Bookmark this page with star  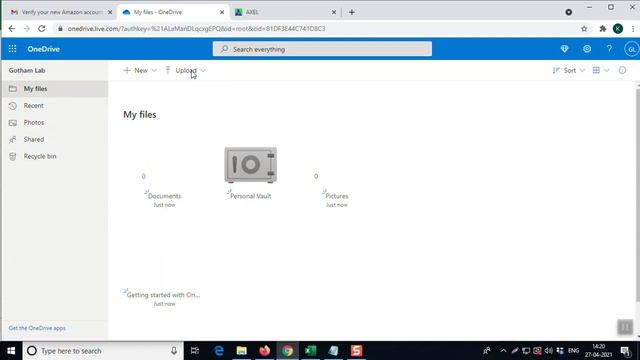584,29
